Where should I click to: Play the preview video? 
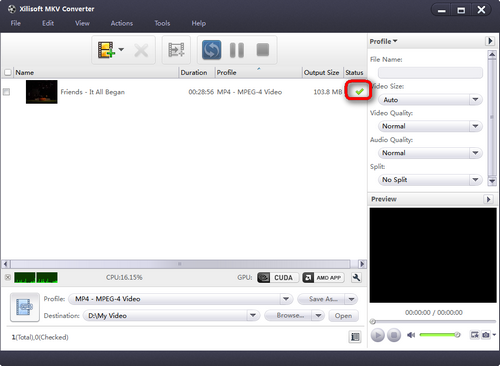pos(378,335)
